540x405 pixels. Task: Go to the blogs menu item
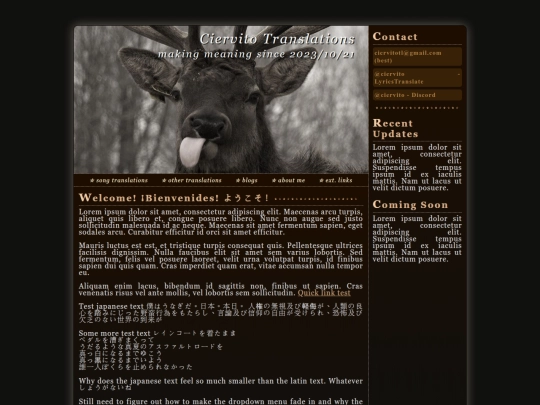247,180
